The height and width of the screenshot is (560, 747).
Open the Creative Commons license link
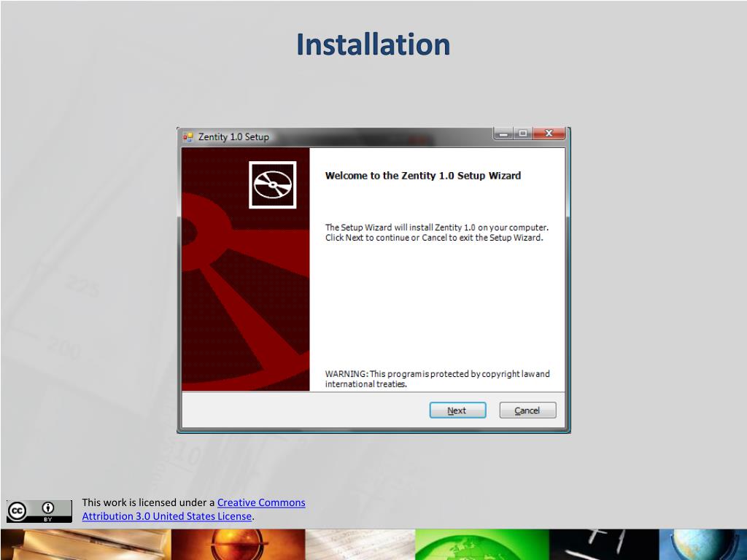[x=261, y=502]
